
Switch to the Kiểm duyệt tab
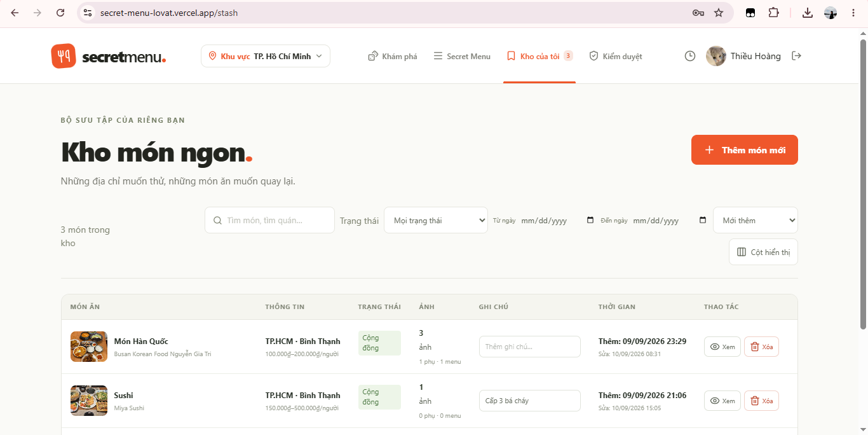(x=616, y=56)
